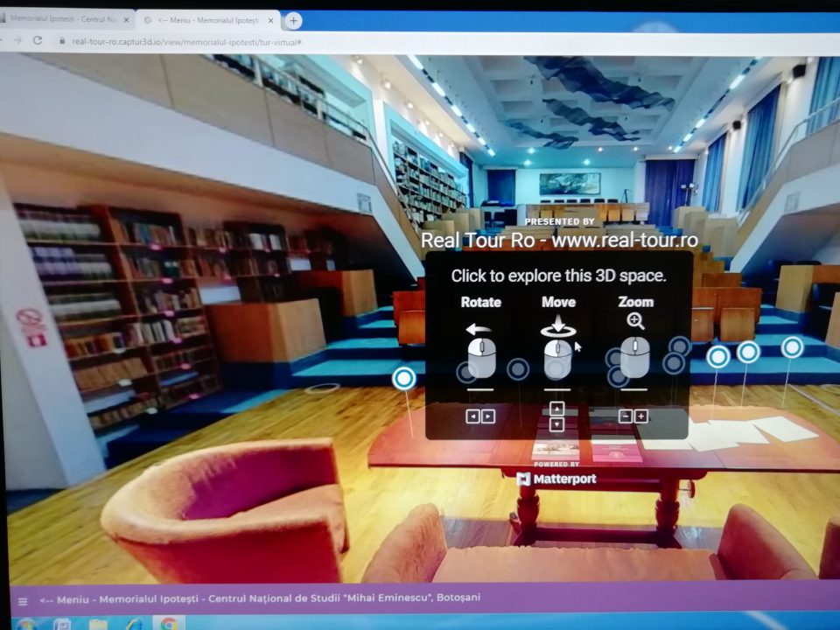Click 'Click to explore this 3D space.' text
Screen dimensions: 840x630
pos(558,276)
